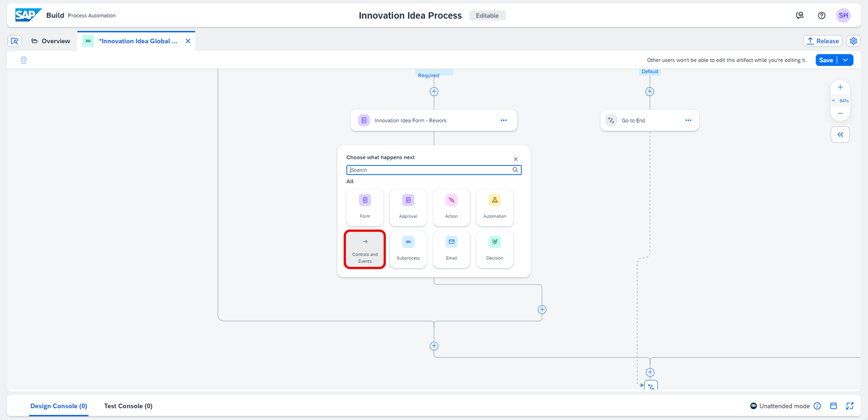Screen dimensions: 868x420
Task: Click the SAP logo
Action: tap(28, 15)
